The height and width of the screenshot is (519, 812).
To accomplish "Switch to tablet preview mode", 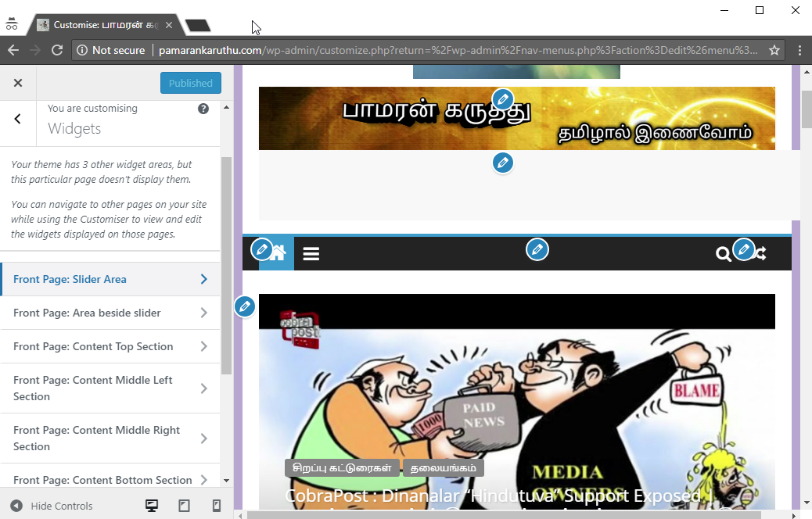I will coord(185,506).
